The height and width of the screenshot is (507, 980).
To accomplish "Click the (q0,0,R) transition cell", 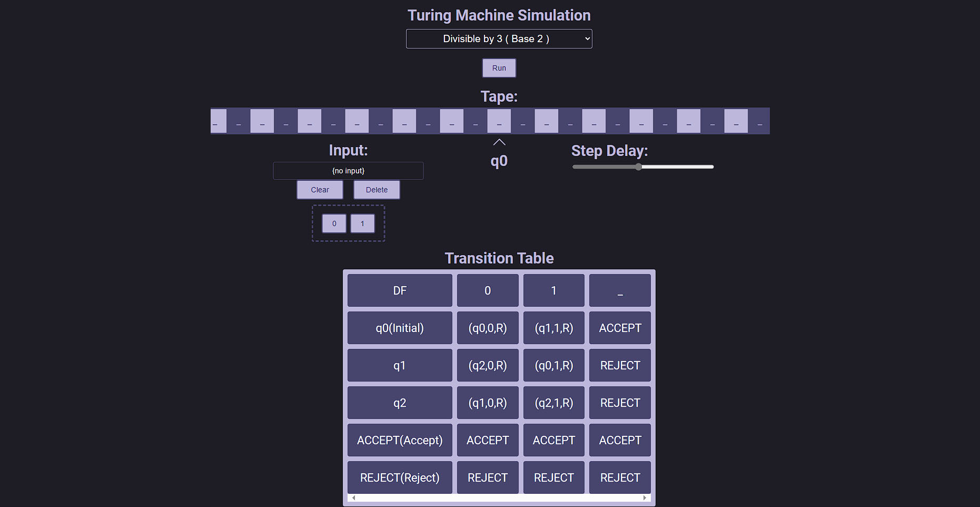I will pyautogui.click(x=488, y=328).
